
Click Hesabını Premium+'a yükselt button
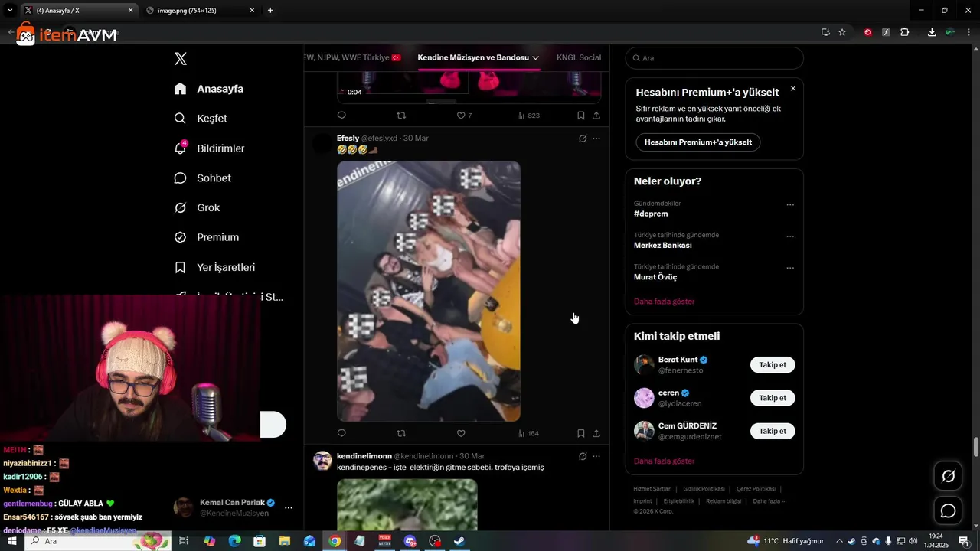698,142
